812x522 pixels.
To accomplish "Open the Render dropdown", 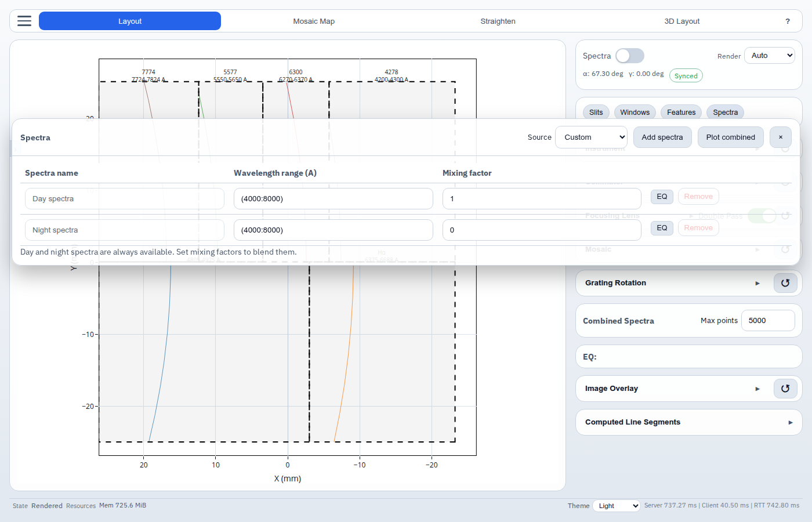I will click(x=770, y=56).
